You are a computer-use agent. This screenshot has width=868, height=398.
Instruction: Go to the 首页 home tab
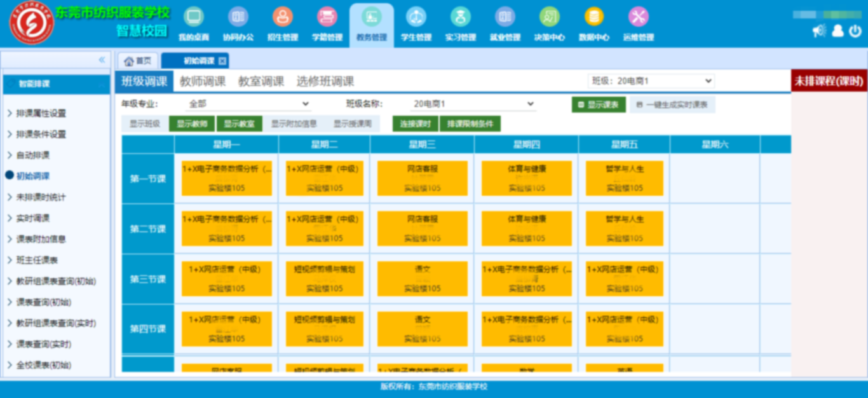138,61
